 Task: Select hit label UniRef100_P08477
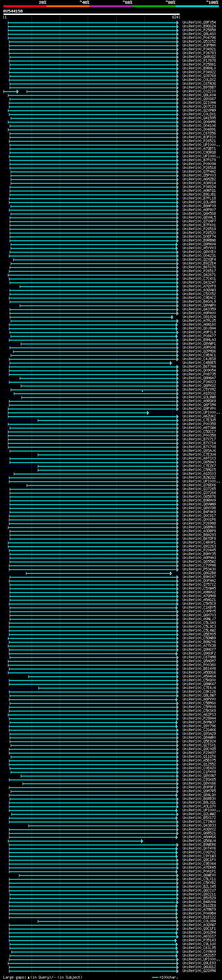[199, 336]
